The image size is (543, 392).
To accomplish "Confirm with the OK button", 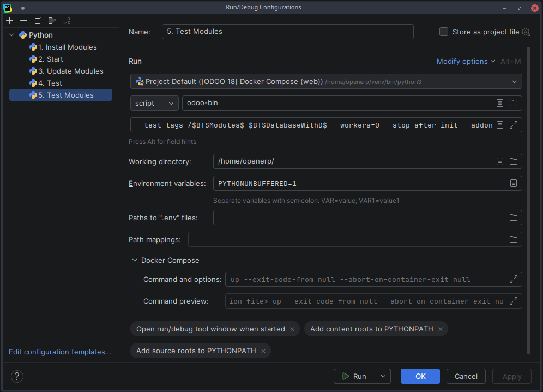I will 420,376.
